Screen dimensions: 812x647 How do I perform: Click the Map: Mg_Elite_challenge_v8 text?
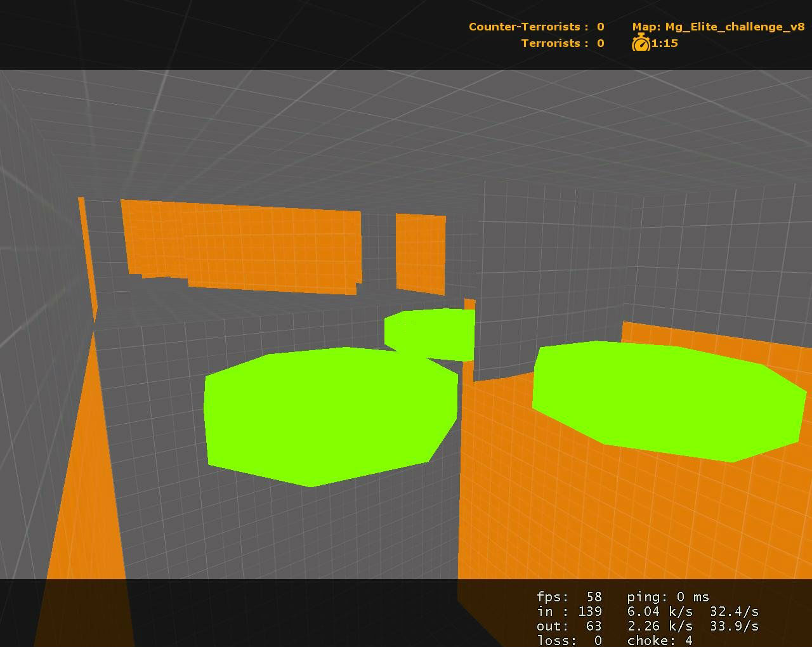pos(718,27)
